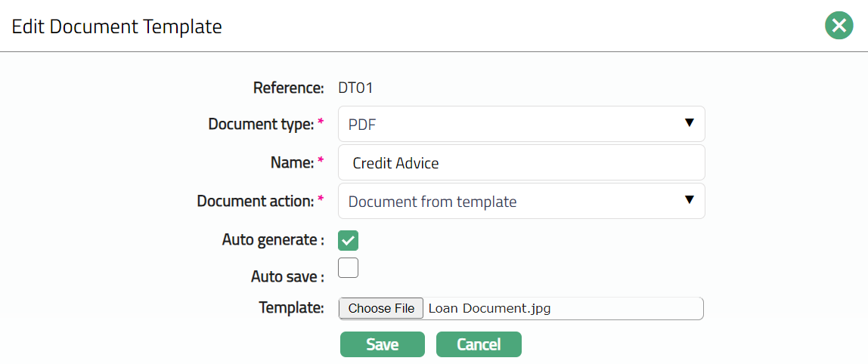This screenshot has height=364, width=868.
Task: Click the Document action label
Action: point(255,202)
